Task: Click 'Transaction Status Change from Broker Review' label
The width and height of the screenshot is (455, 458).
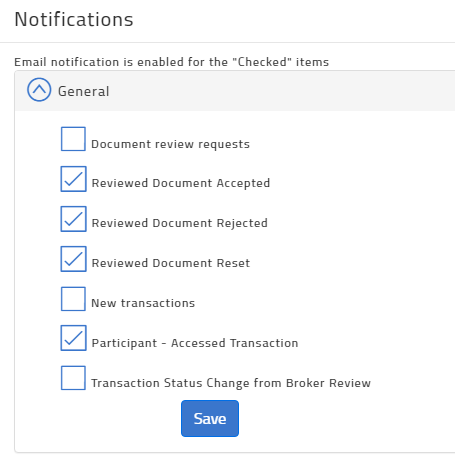Action: click(231, 383)
